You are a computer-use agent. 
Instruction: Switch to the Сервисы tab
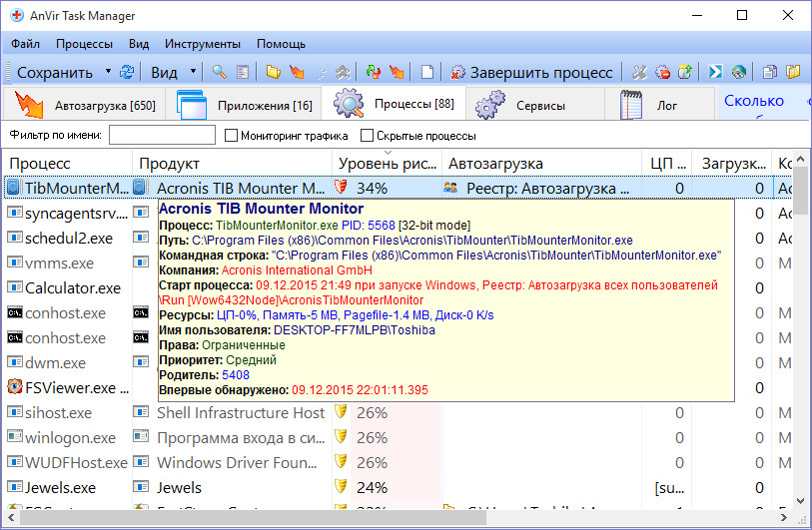point(535,104)
